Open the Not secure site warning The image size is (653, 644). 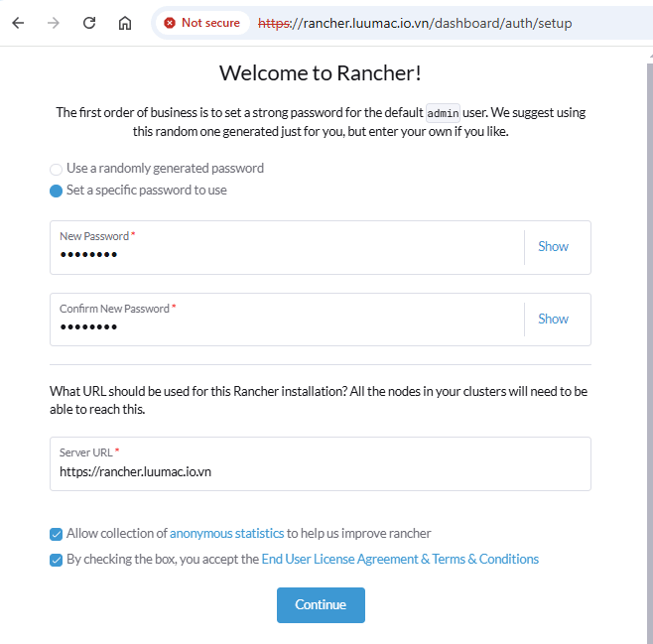[202, 23]
